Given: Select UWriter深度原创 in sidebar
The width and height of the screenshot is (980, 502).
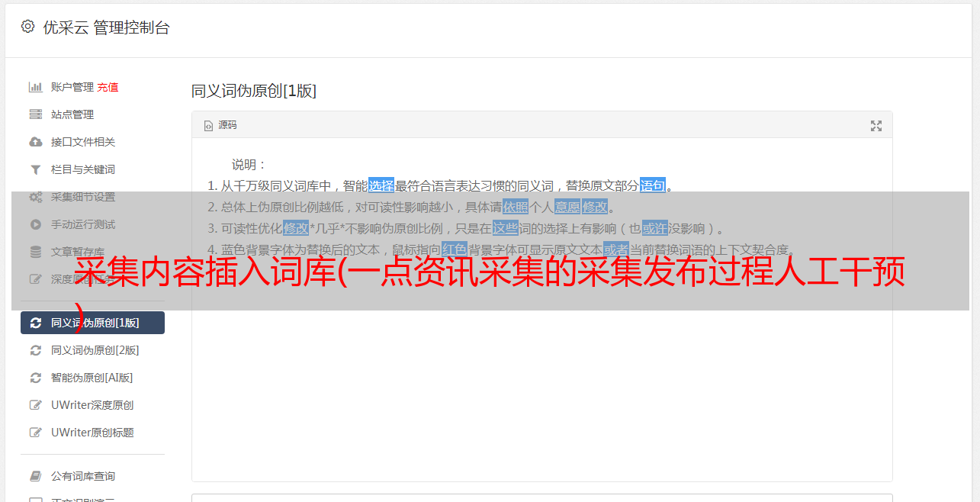Looking at the screenshot, I should point(92,405).
